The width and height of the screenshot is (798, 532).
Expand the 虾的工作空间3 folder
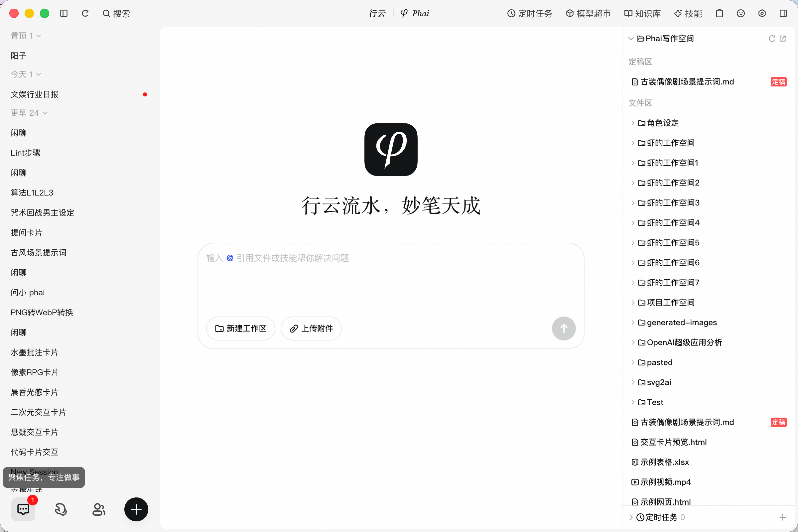click(633, 203)
